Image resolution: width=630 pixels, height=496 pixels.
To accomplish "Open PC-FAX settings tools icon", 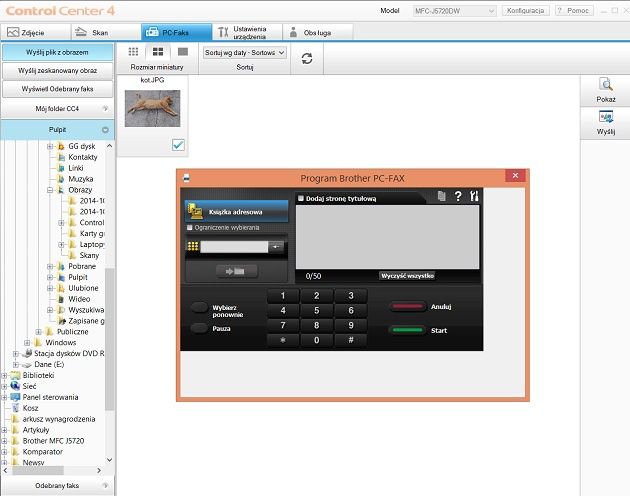I will click(474, 196).
